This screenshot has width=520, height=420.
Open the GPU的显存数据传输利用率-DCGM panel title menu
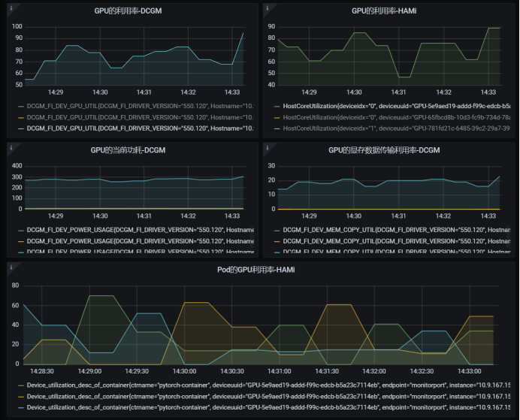pos(384,150)
